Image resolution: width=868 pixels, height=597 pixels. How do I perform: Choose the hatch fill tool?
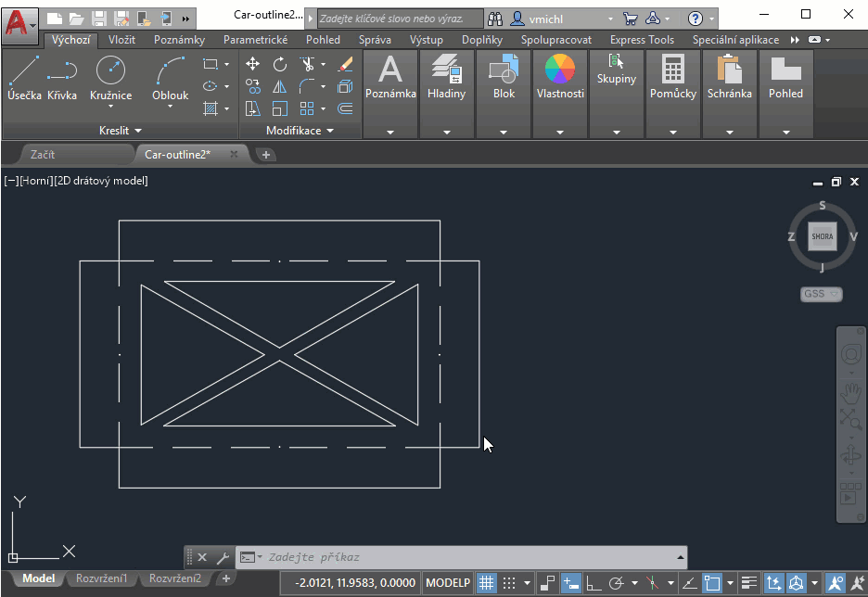tap(211, 108)
